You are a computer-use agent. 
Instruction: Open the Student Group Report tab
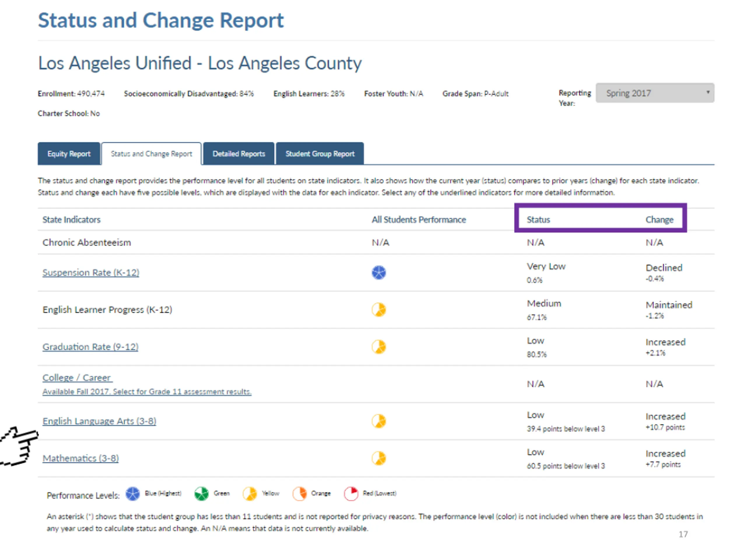pos(320,154)
